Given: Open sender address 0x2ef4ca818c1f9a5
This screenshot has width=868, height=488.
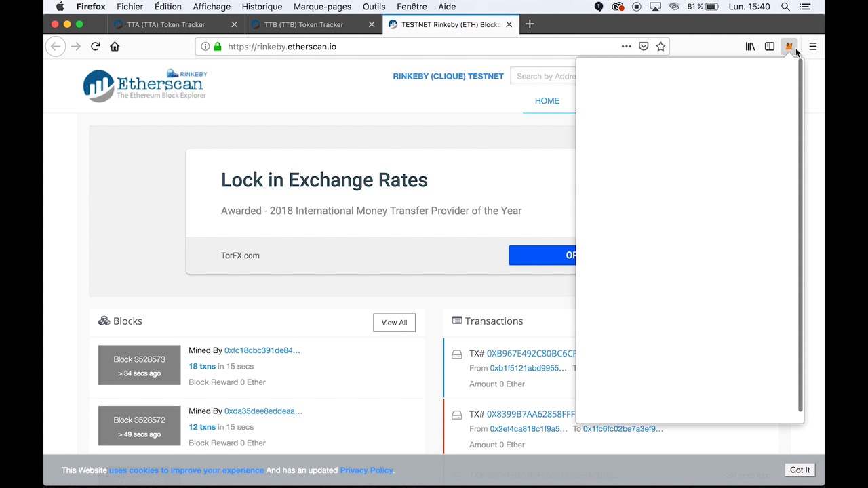Looking at the screenshot, I should coord(528,429).
